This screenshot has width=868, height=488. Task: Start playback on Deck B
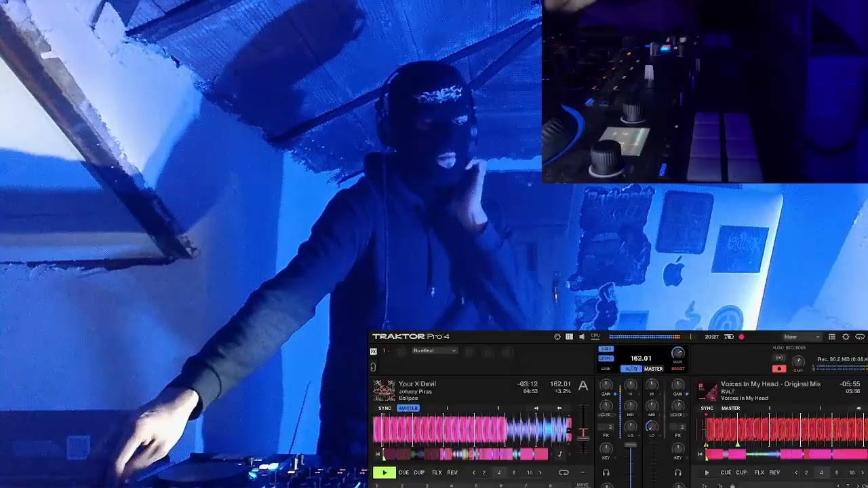click(x=707, y=473)
